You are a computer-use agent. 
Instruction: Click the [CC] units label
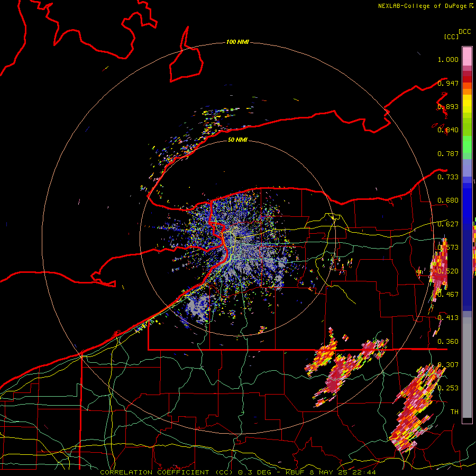(452, 36)
